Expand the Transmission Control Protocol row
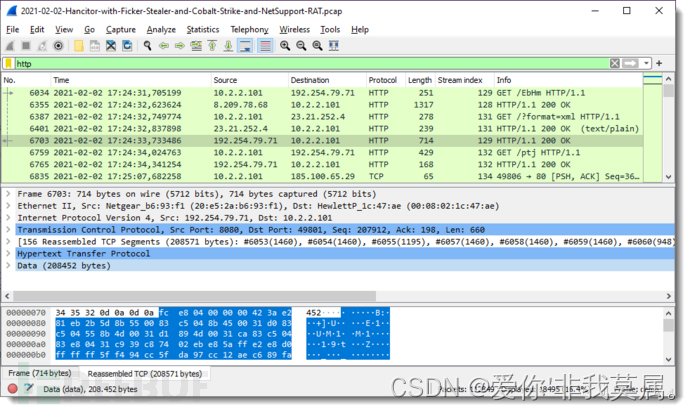 (x=8, y=229)
